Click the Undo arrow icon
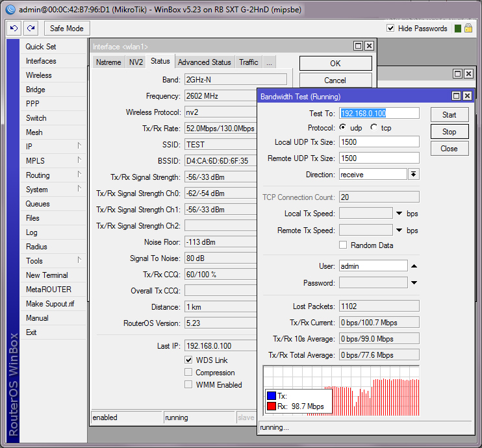This screenshot has width=482, height=448. [x=14, y=29]
